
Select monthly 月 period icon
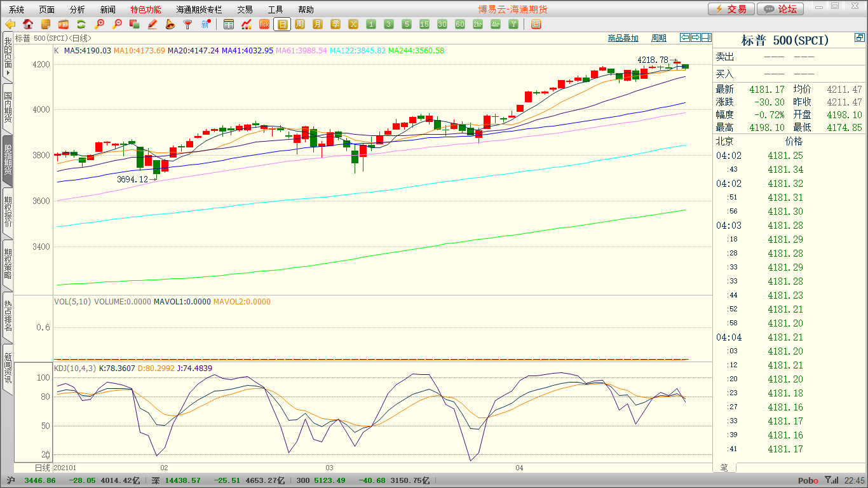click(x=318, y=24)
